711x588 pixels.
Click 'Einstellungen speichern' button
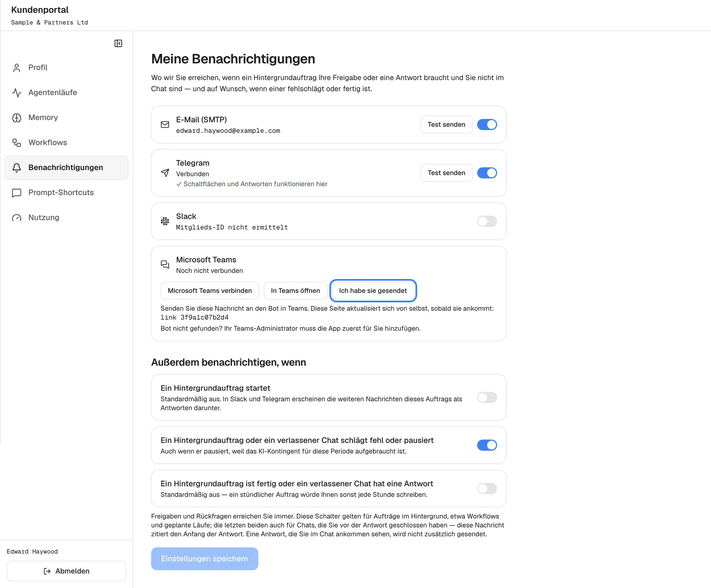point(205,559)
